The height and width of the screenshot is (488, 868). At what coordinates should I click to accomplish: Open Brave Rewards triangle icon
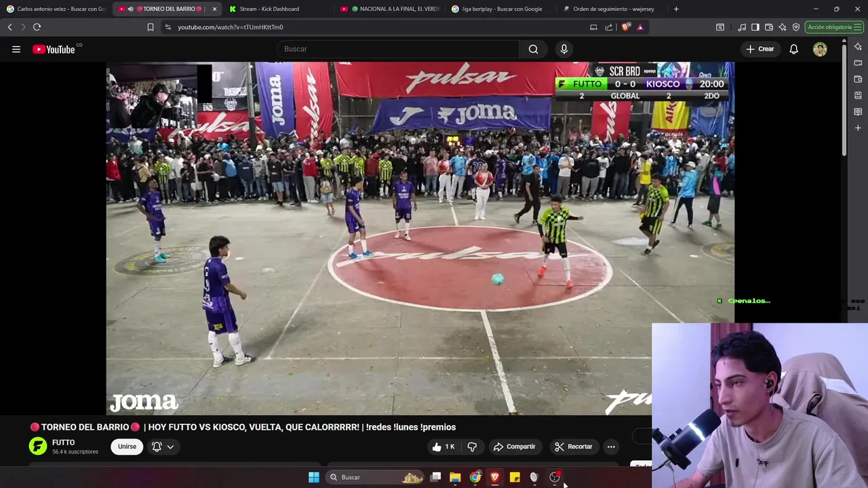pyautogui.click(x=639, y=27)
